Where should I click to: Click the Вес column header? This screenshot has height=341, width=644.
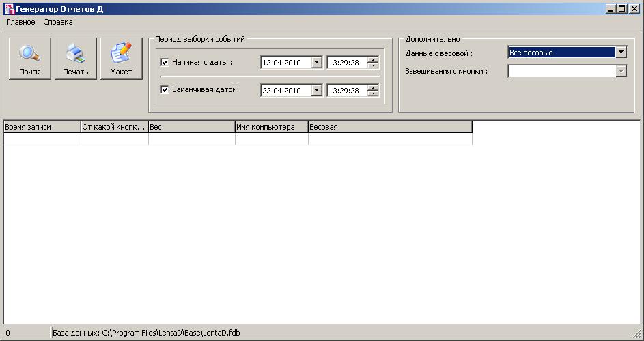[x=191, y=127]
